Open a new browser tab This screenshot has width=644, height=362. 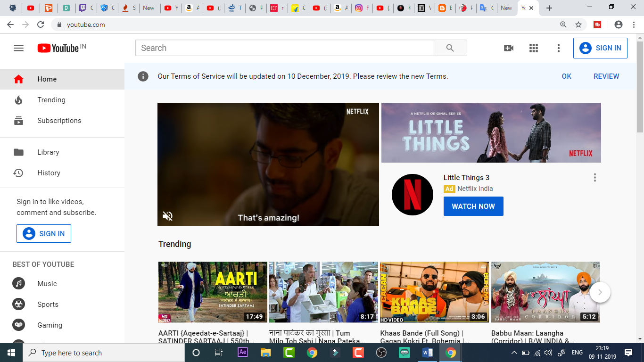(x=549, y=8)
